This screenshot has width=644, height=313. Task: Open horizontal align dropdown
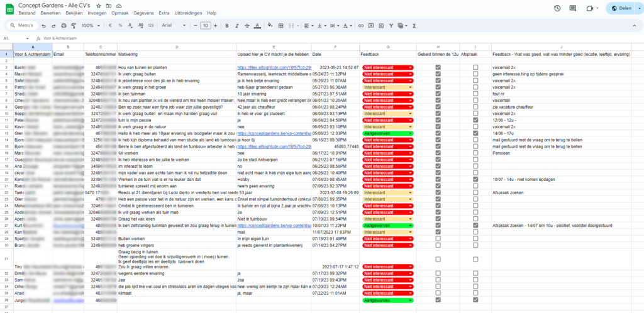[308, 25]
